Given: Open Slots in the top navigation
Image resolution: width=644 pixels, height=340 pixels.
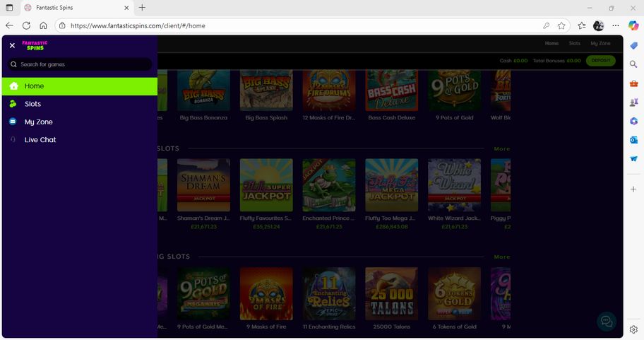Looking at the screenshot, I should pos(575,43).
